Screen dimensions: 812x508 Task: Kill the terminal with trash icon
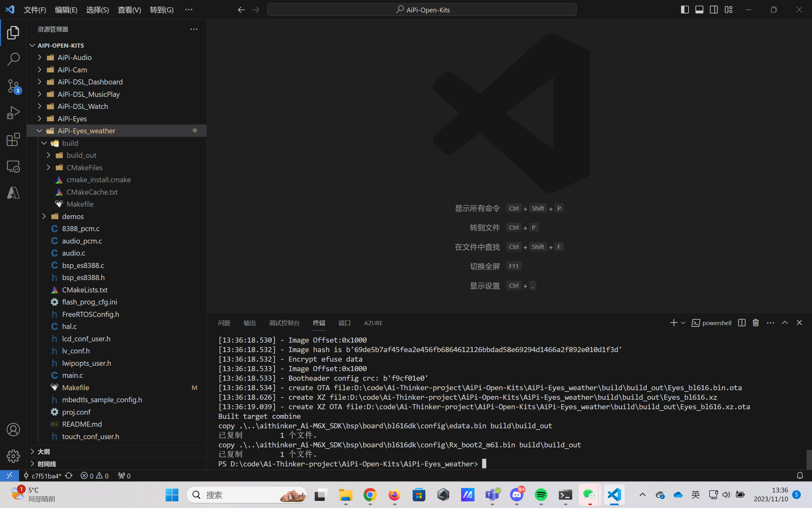pyautogui.click(x=756, y=323)
